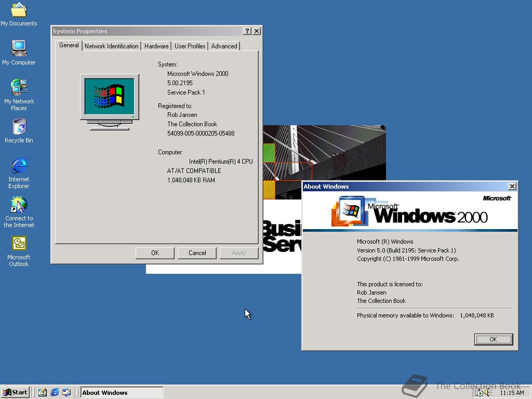Click Physical memory available to Windows label
Image resolution: width=532 pixels, height=399 pixels.
point(405,315)
